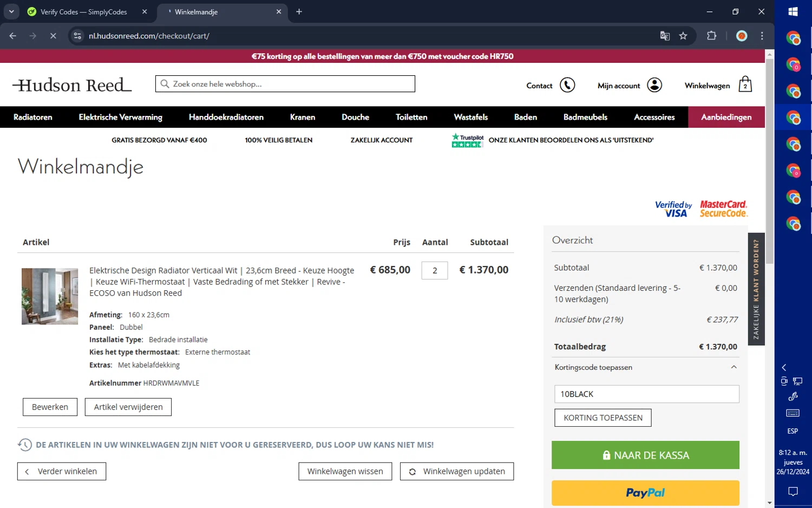Open Badmeubels menu

pos(585,117)
